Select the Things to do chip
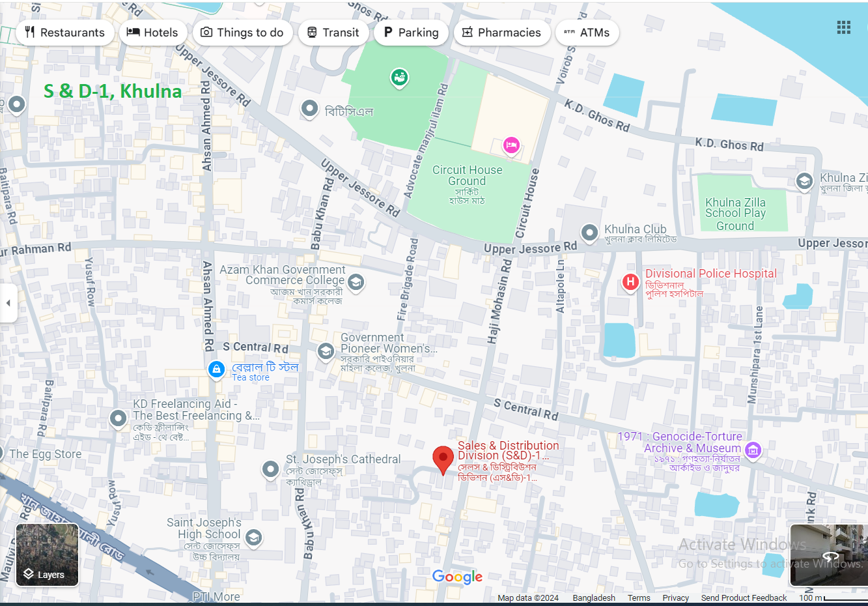 (242, 33)
